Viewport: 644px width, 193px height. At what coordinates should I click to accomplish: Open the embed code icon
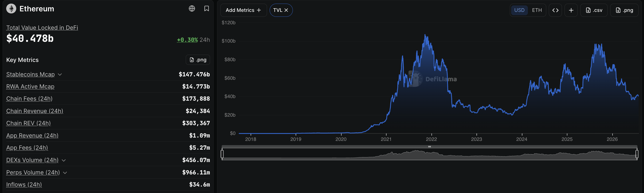(556, 10)
